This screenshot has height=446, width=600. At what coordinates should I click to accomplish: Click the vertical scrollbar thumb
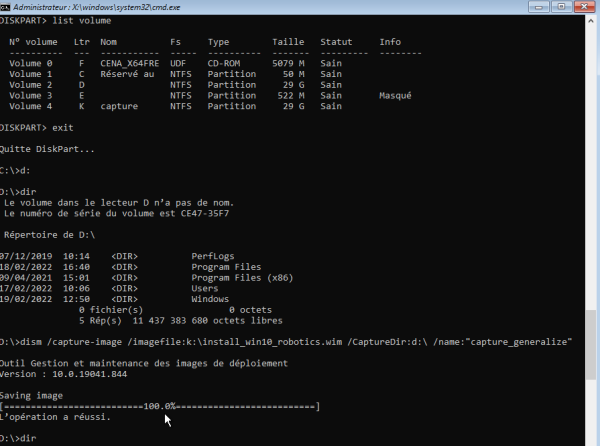[x=591, y=343]
